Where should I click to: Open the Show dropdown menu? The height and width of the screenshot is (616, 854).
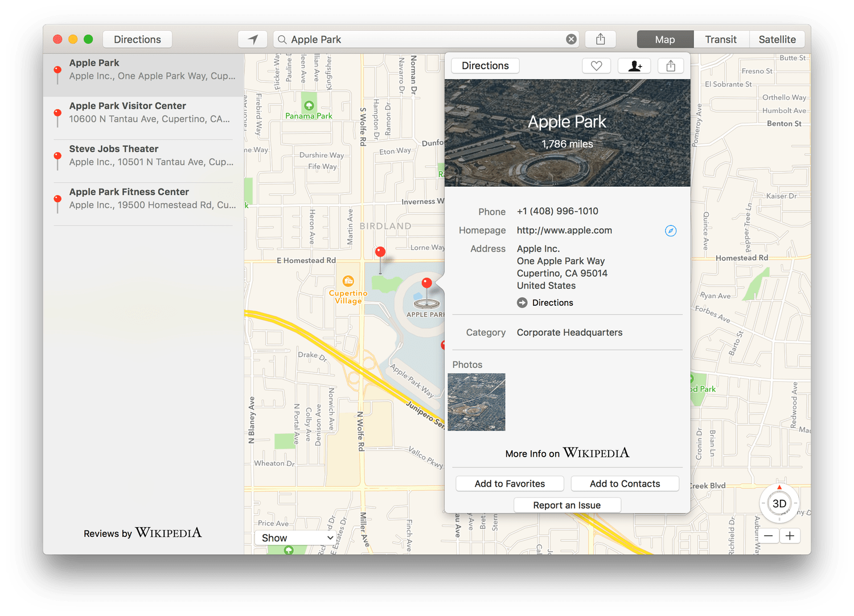[x=297, y=538]
